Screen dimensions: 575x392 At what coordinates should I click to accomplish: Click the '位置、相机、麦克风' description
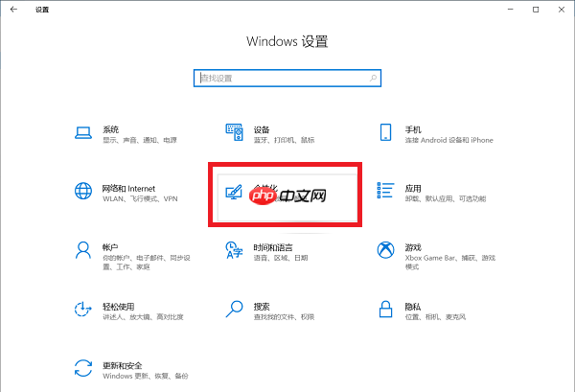pos(435,317)
